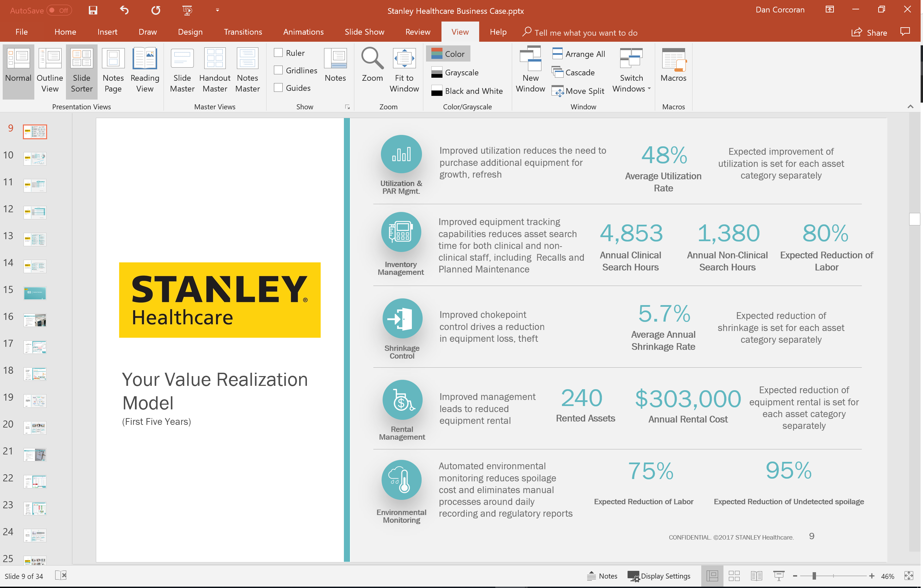The image size is (923, 588).
Task: Open the Help tab
Action: (498, 32)
